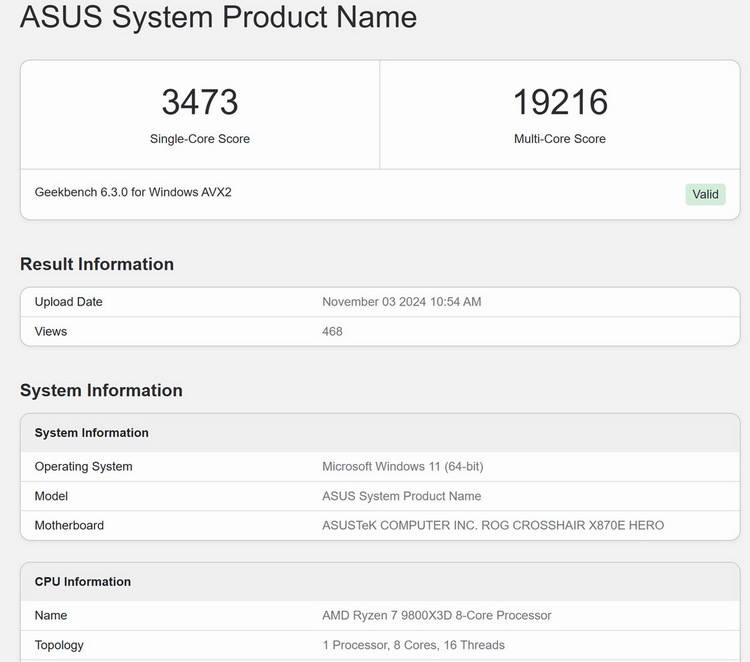Click the System Information table header
This screenshot has height=662, width=750.
92,433
